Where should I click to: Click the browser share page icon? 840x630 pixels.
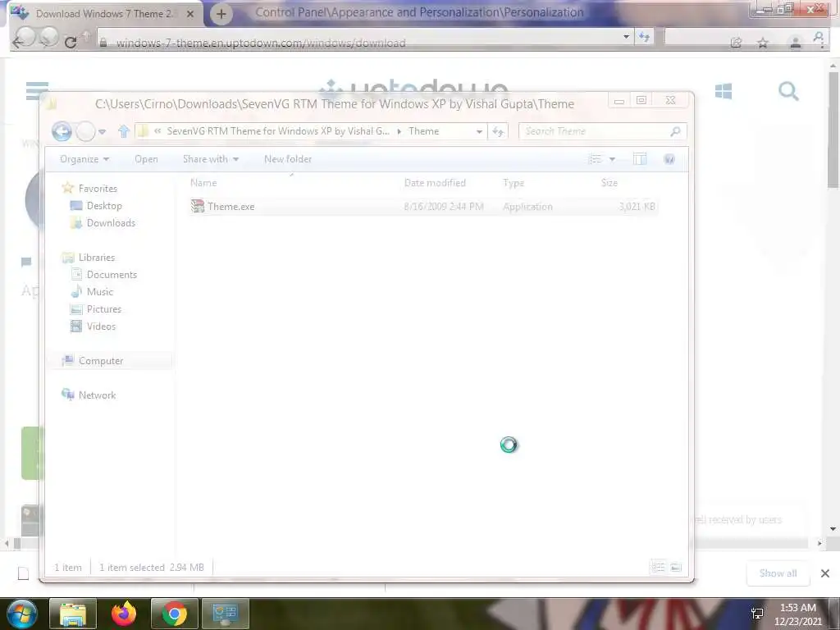736,43
